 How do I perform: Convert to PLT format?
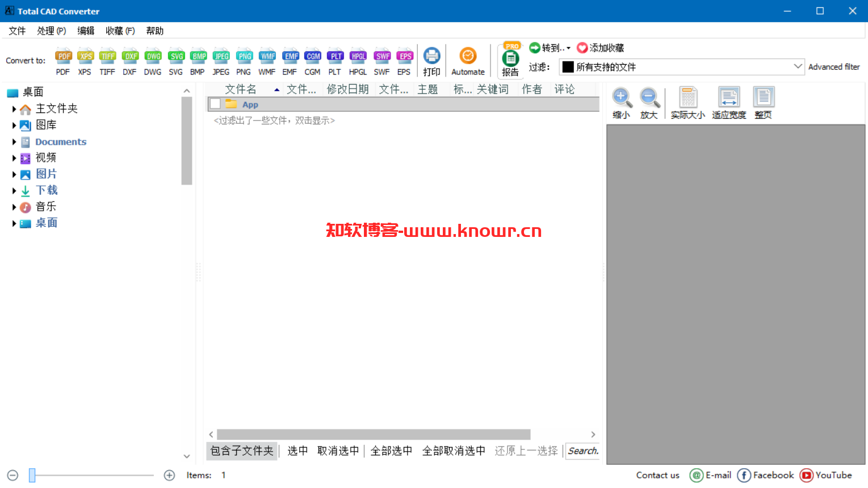tap(336, 61)
